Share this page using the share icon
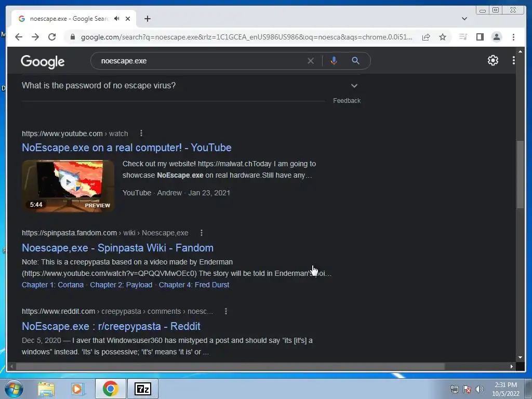 [426, 37]
